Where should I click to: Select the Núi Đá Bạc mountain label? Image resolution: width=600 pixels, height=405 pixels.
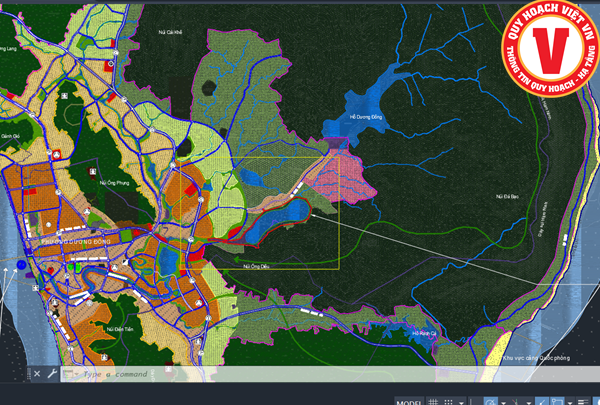click(506, 196)
